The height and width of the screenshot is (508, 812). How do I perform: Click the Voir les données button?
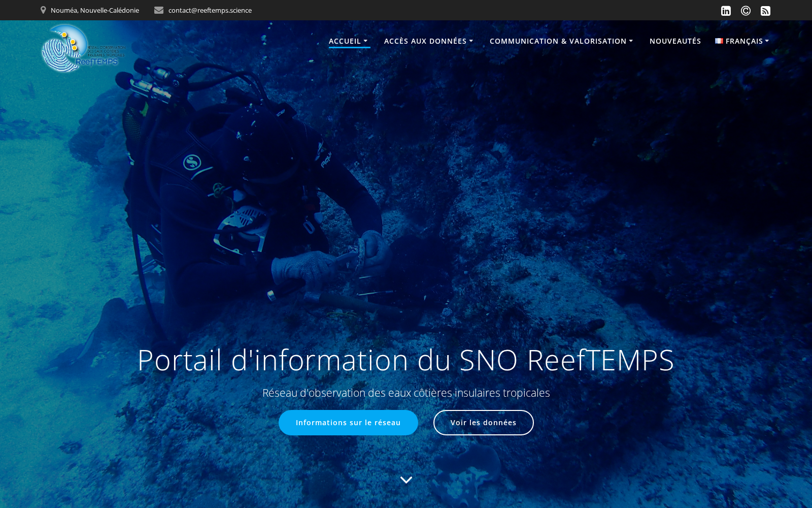(483, 423)
